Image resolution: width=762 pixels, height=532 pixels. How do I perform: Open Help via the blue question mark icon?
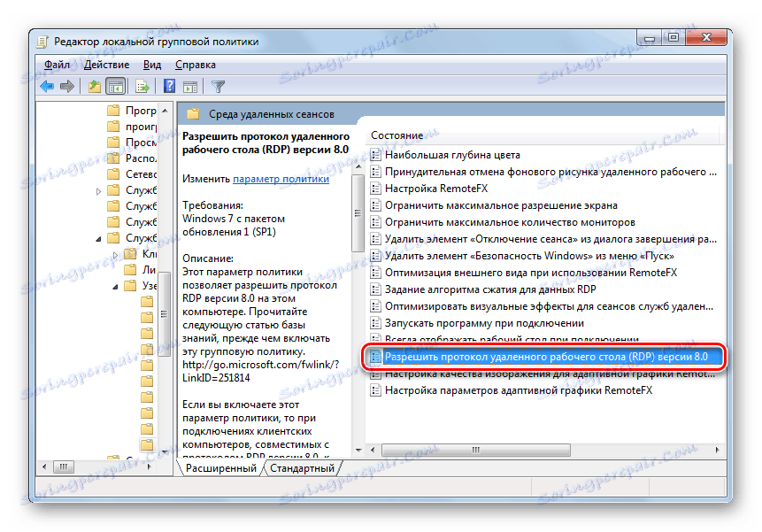pyautogui.click(x=169, y=87)
